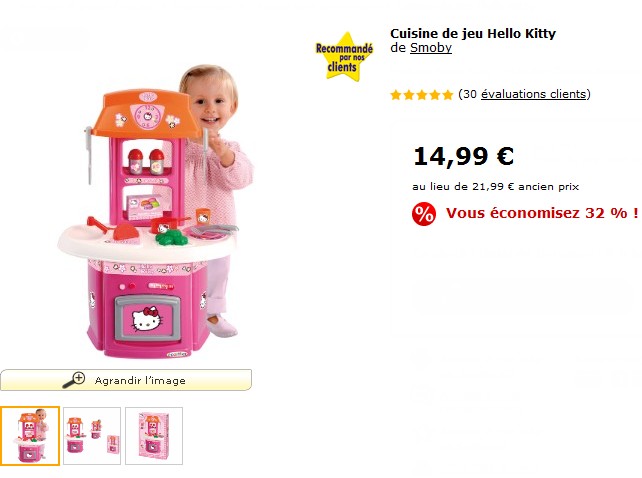Click the "Agrandir l'image" button
Viewport: 642px width, 478px height.
(x=126, y=380)
